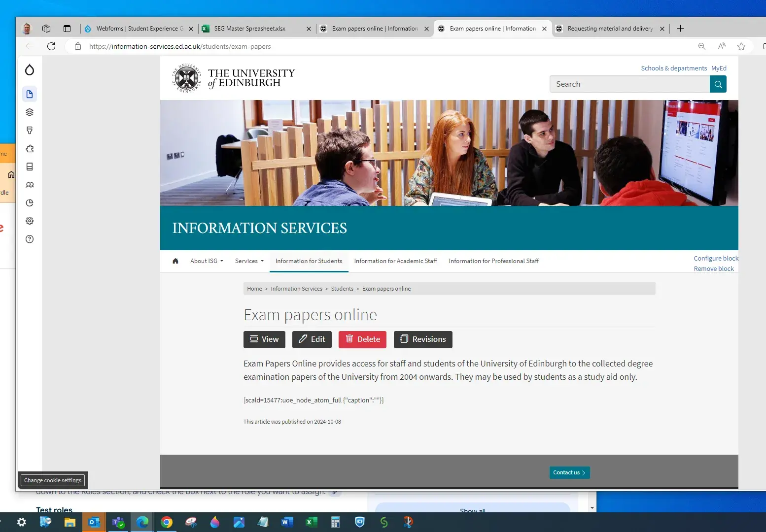This screenshot has height=532, width=766.
Task: Add page to favorites star icon
Action: coord(741,46)
